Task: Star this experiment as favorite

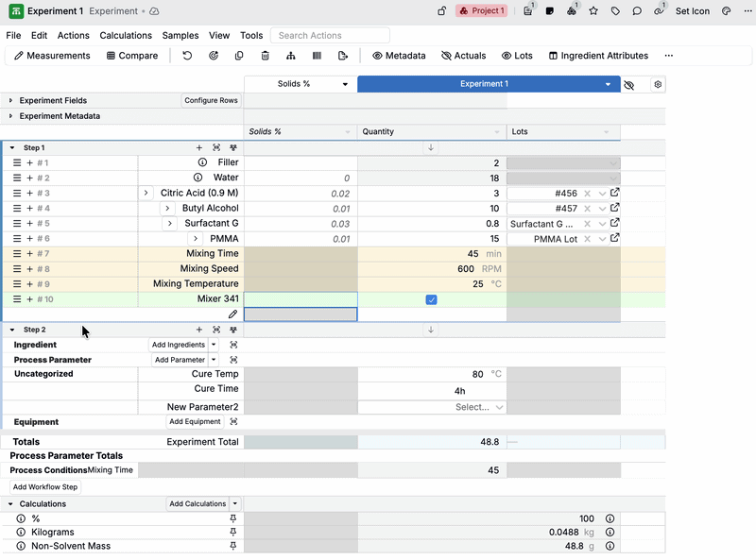Action: (x=593, y=11)
